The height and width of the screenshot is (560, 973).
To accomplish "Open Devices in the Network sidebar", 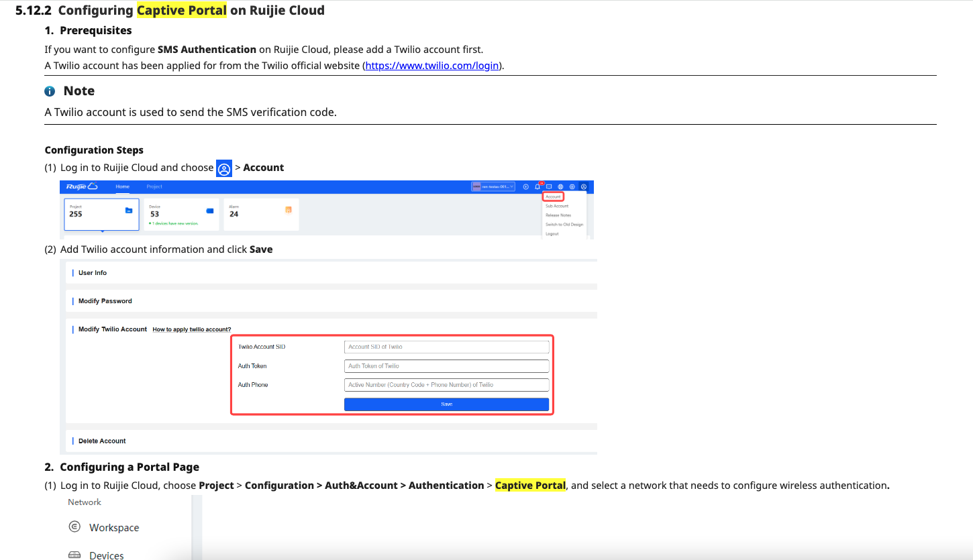I will (107, 555).
